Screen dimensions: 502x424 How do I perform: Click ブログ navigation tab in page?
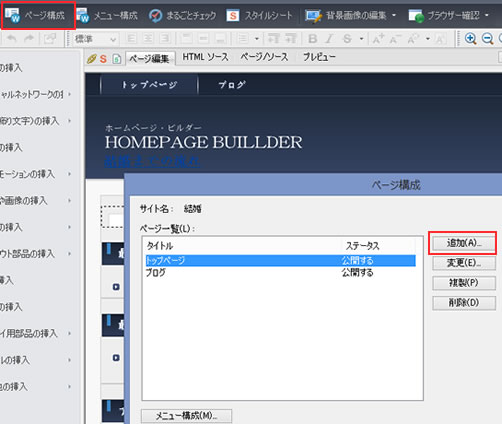tap(232, 85)
